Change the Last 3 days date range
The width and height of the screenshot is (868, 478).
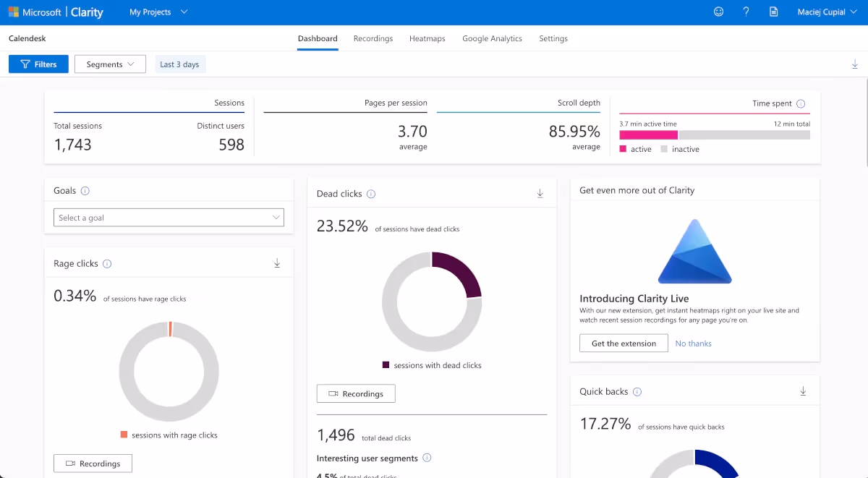point(179,64)
